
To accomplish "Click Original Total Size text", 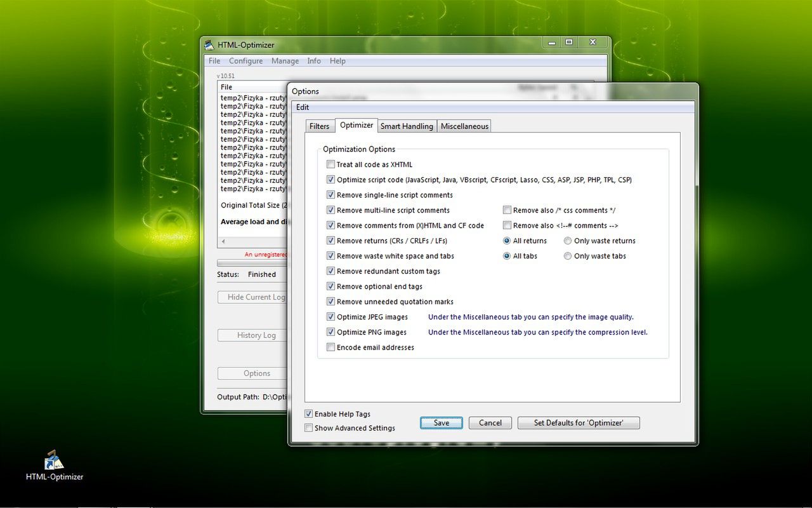I will (254, 205).
